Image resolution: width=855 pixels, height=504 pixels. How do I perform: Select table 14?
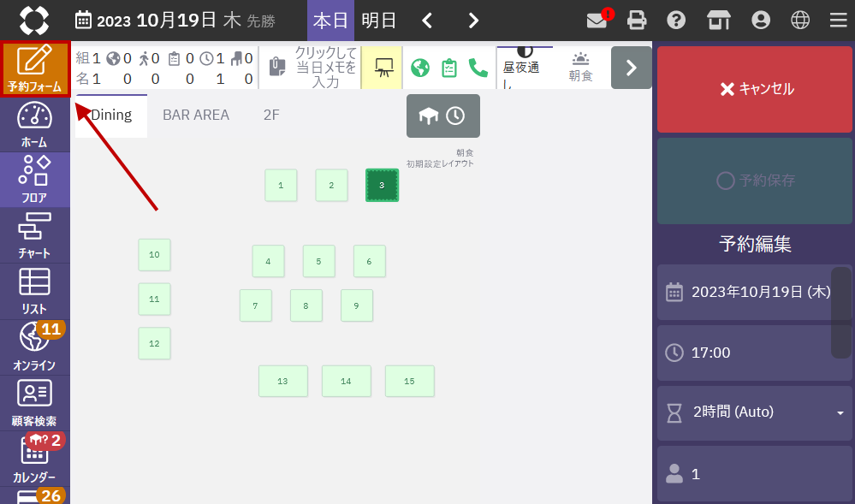[347, 382]
